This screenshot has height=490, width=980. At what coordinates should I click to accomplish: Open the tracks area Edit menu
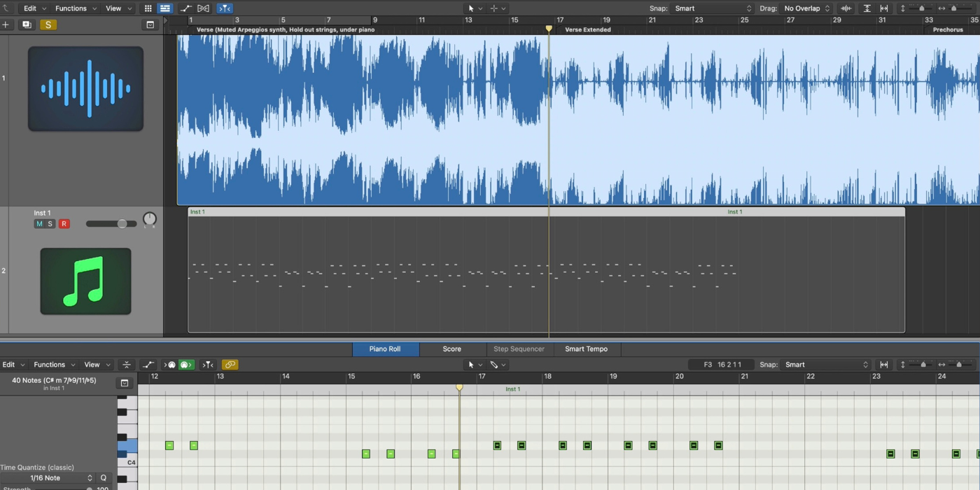34,8
